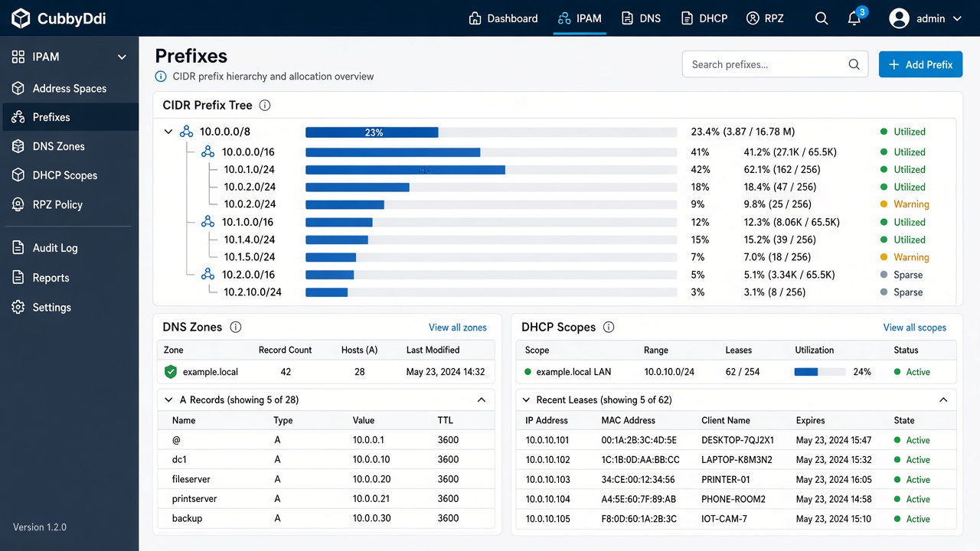Click lease client name PRINTER-01
Image resolution: width=980 pixels, height=551 pixels.
pyautogui.click(x=726, y=480)
